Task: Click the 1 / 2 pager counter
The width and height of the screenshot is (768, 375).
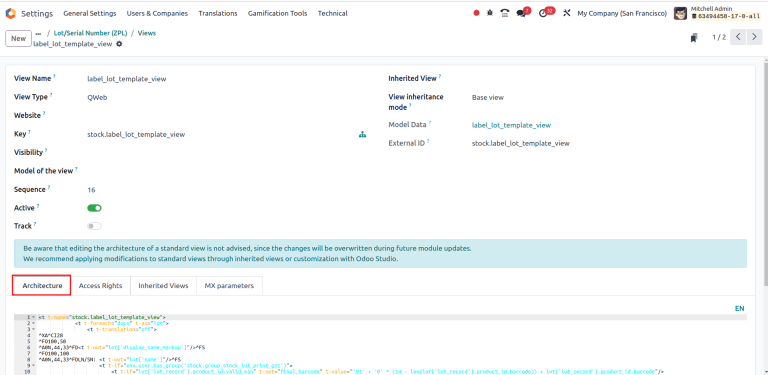Action: pyautogui.click(x=719, y=37)
